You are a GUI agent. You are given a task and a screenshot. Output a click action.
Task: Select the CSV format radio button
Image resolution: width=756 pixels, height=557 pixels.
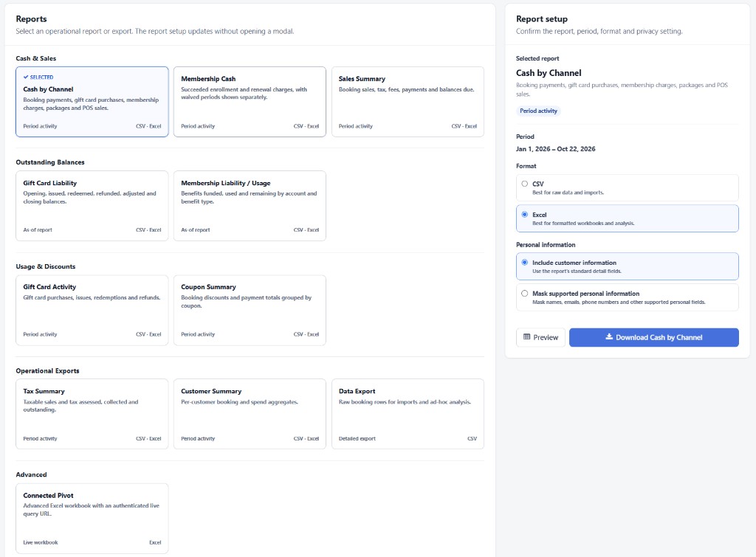pyautogui.click(x=525, y=184)
